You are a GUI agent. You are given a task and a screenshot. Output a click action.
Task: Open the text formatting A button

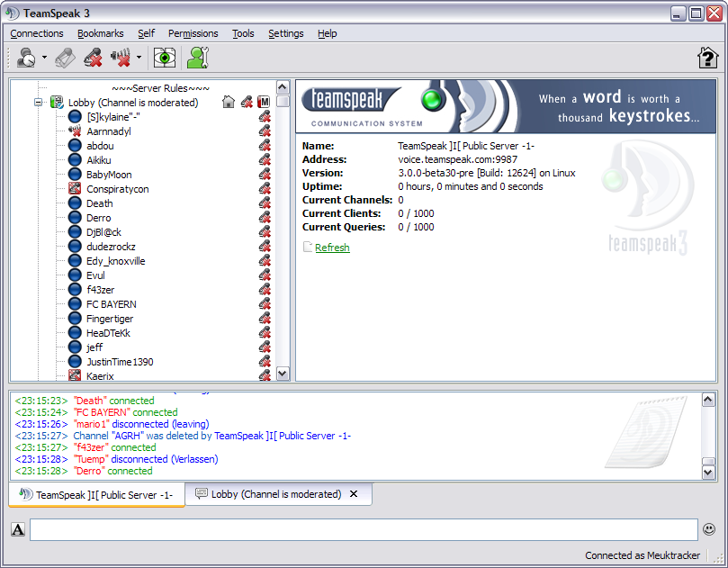pos(18,529)
